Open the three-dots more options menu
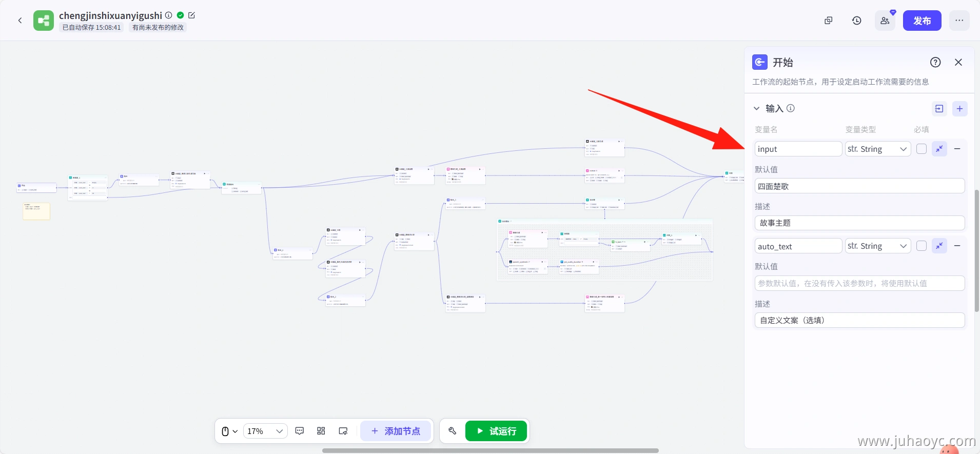980x454 pixels. [x=959, y=21]
